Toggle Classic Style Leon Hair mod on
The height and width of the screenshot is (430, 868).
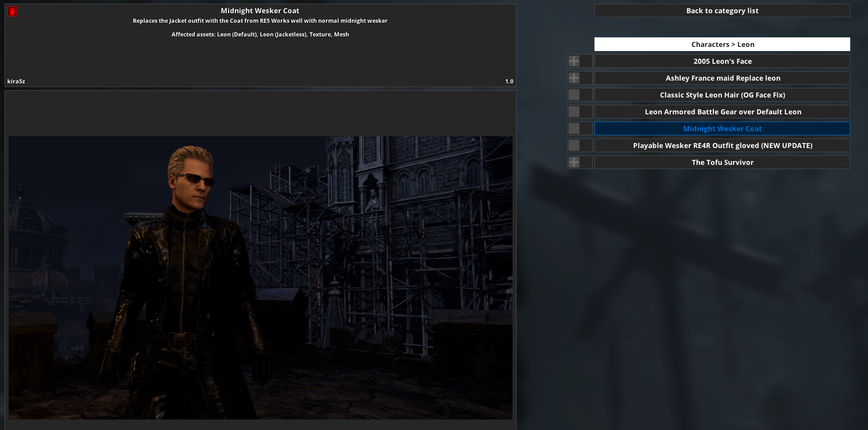click(579, 95)
